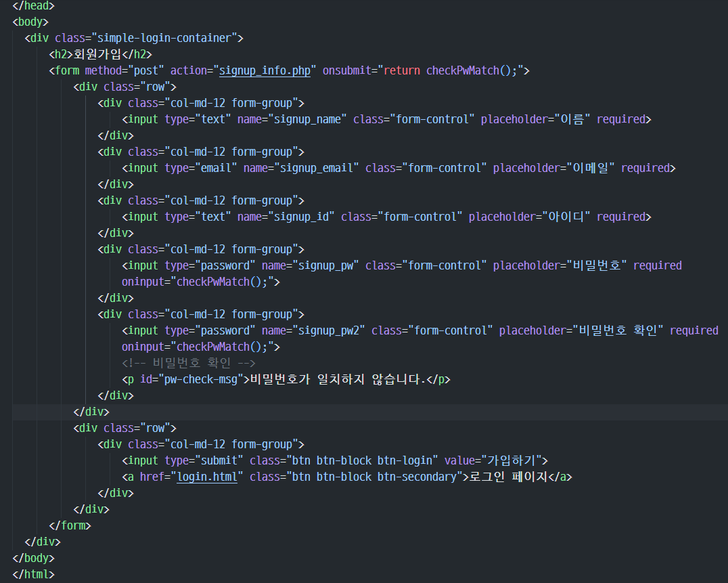Click the red return keyword in onsubmit

(402, 70)
